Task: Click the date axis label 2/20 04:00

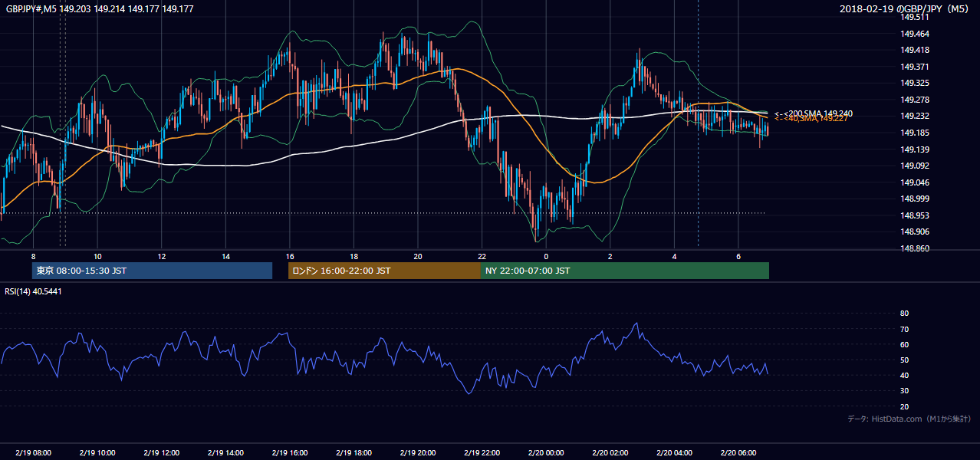Action: point(674,453)
